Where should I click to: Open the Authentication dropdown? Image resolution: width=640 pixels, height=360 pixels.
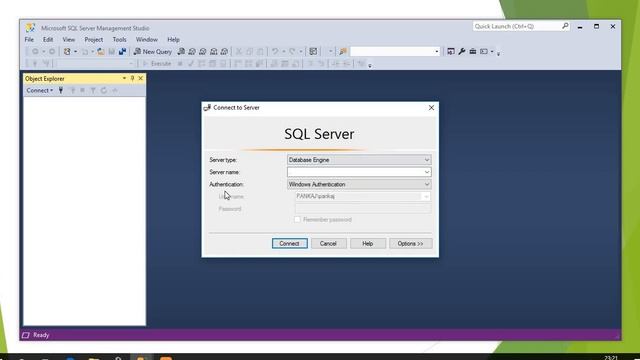pyautogui.click(x=359, y=184)
